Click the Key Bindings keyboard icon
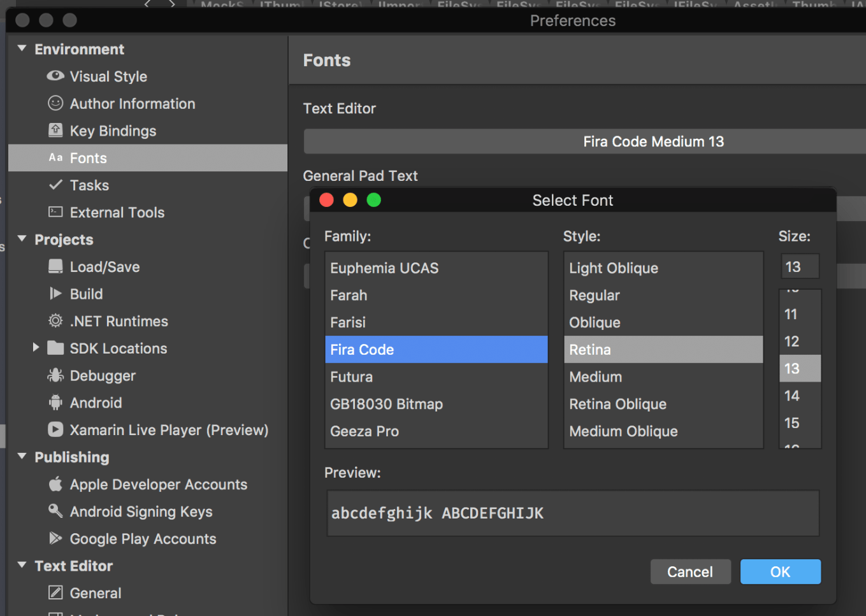The width and height of the screenshot is (866, 616). [x=55, y=131]
